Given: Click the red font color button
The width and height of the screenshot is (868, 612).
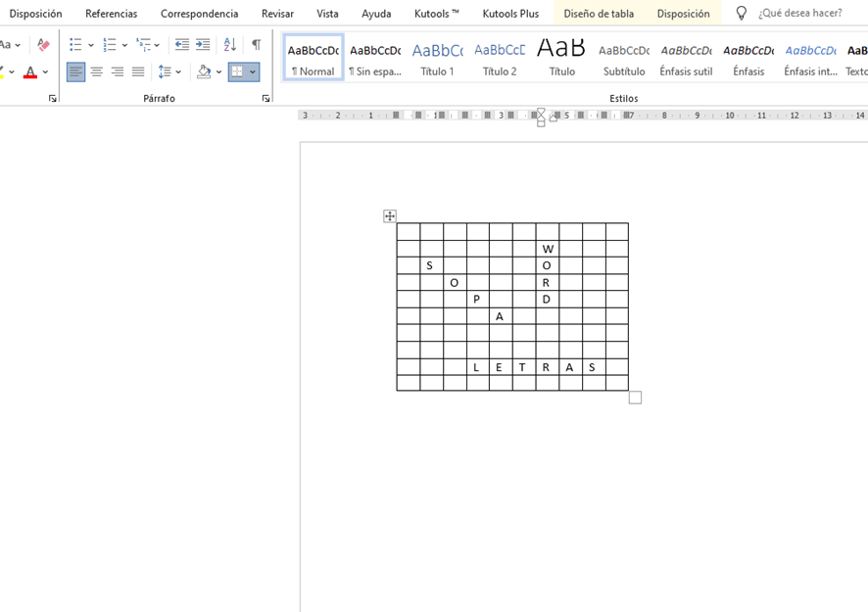Looking at the screenshot, I should click(29, 71).
